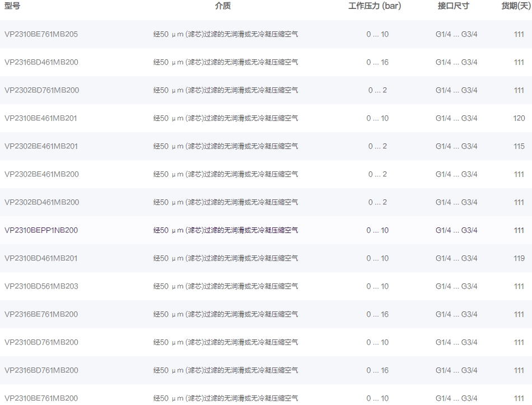
Task: Click medium description for VP2316BD761MB200
Action: coord(226,370)
